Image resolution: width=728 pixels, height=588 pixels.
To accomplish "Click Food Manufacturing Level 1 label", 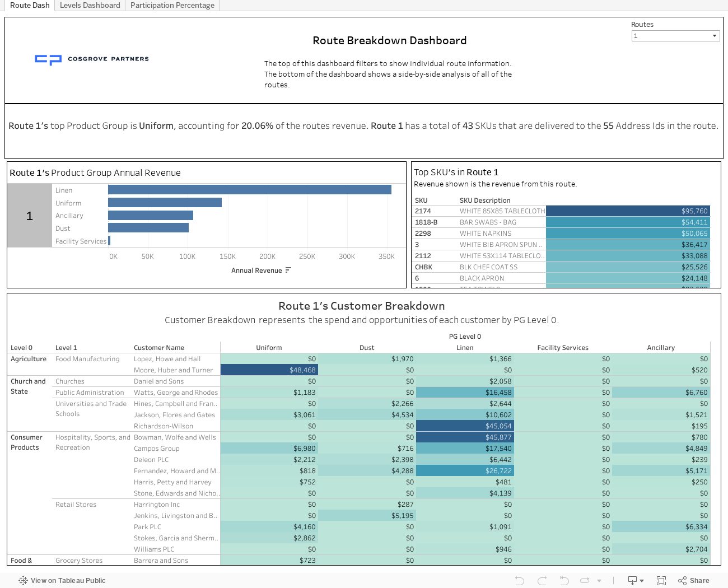I will (87, 359).
